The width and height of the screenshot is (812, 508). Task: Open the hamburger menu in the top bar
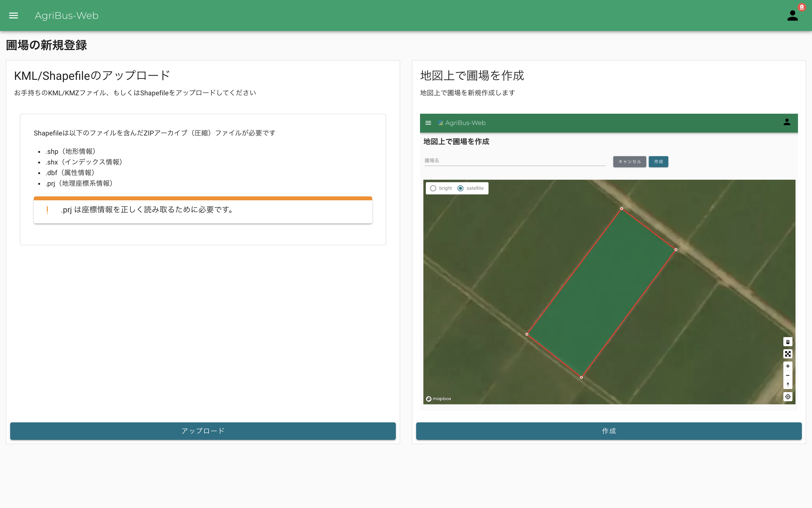click(x=14, y=15)
